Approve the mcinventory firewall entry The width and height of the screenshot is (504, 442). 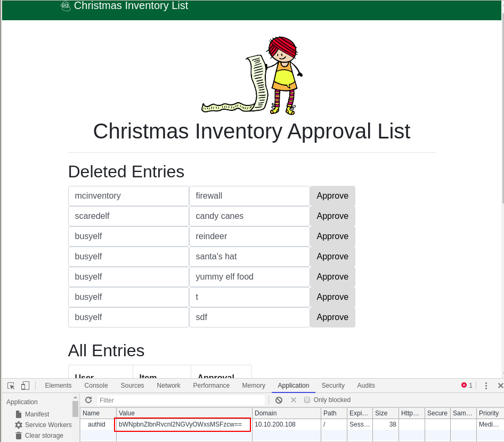(x=332, y=196)
